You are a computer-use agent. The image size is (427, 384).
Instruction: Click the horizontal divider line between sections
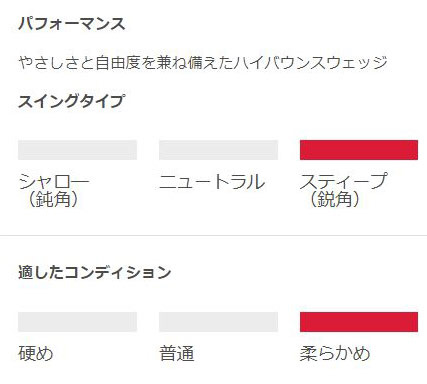[213, 235]
